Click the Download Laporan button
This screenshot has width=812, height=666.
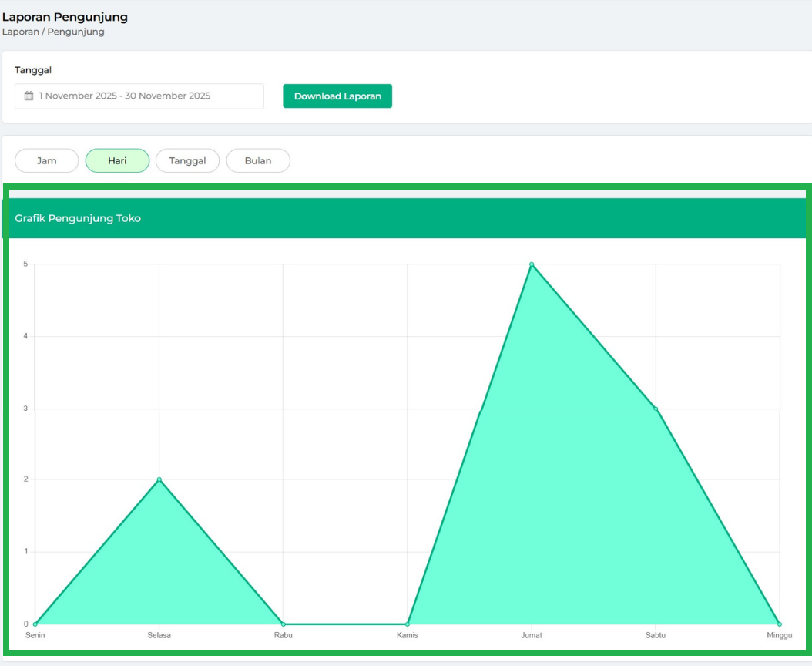click(337, 96)
